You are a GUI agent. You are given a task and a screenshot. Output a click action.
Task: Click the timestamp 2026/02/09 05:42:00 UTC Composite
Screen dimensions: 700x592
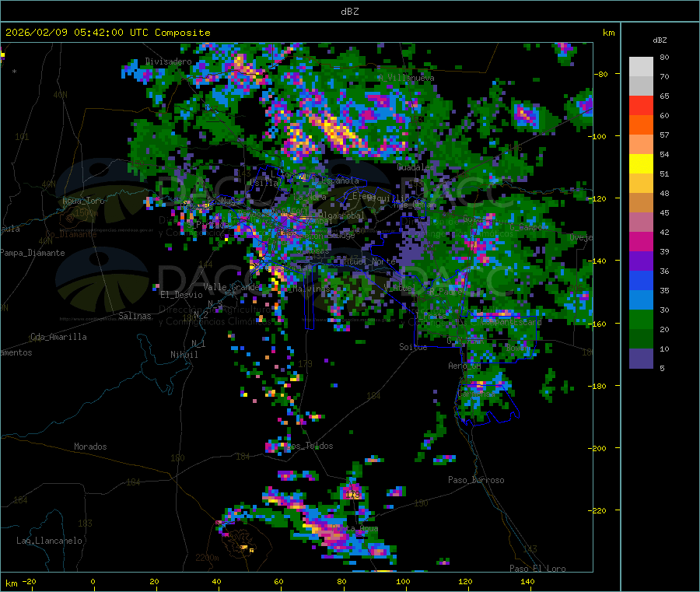[107, 33]
